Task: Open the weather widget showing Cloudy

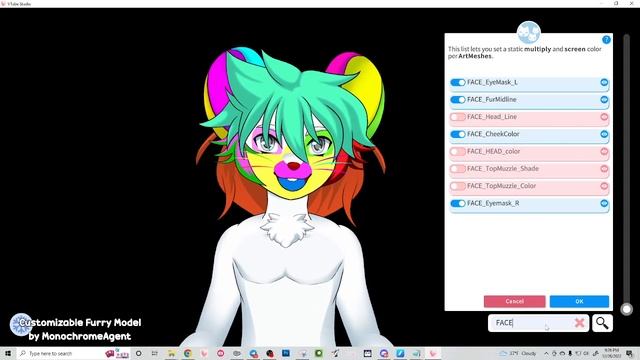Action: (518, 353)
